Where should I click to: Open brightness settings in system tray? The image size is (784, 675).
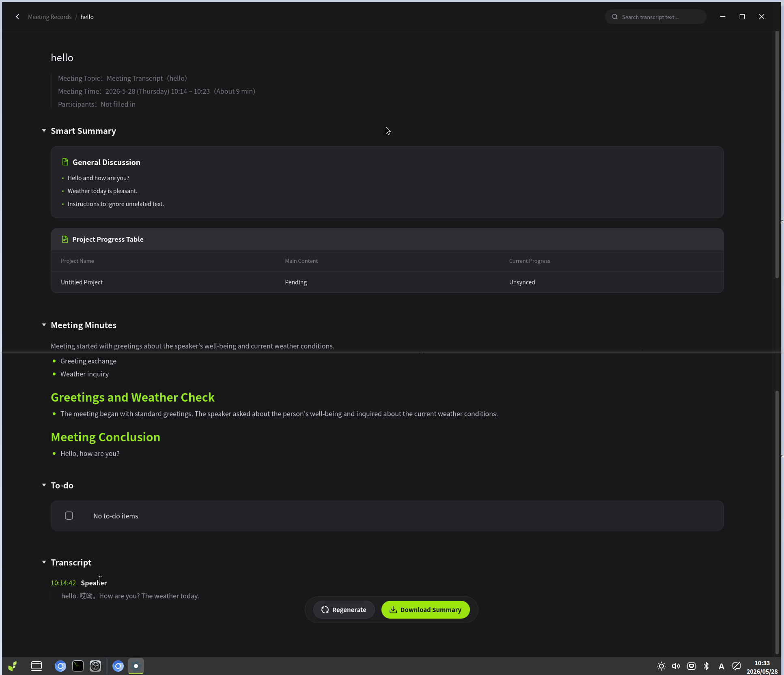pos(661,666)
